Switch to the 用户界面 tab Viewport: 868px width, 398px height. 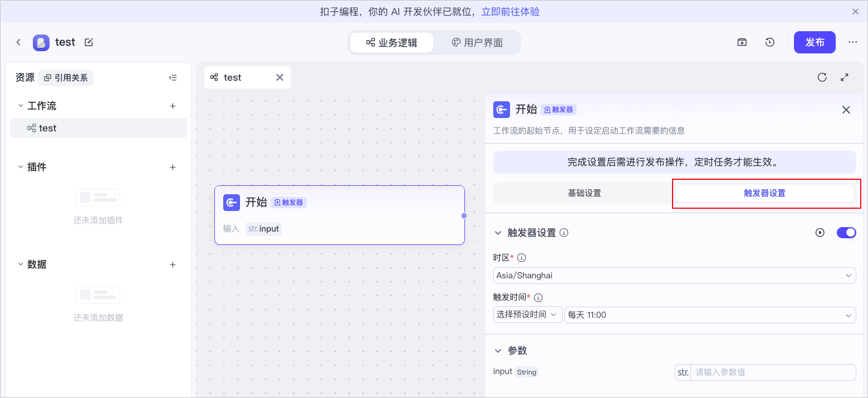477,43
